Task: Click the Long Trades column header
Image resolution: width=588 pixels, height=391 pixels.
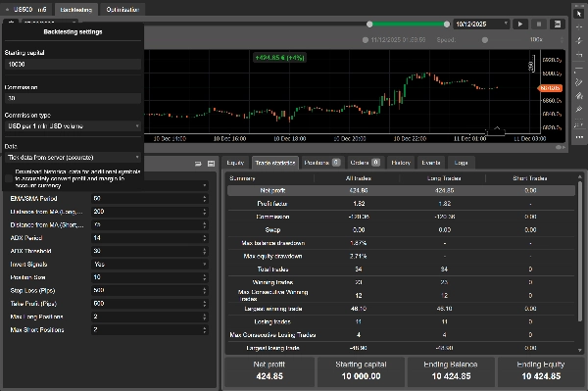Action: (x=444, y=178)
